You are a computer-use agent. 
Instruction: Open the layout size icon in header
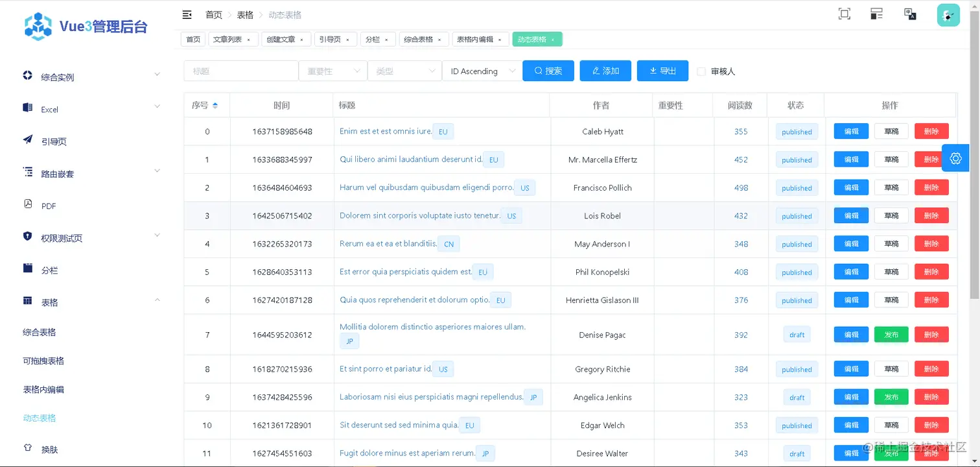877,14
